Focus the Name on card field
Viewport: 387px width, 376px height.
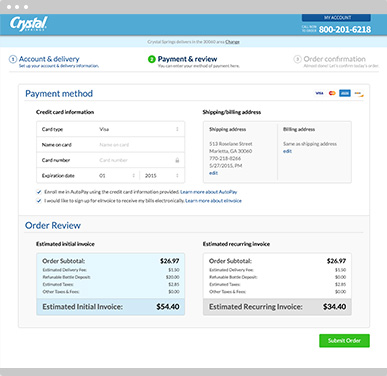pos(140,145)
